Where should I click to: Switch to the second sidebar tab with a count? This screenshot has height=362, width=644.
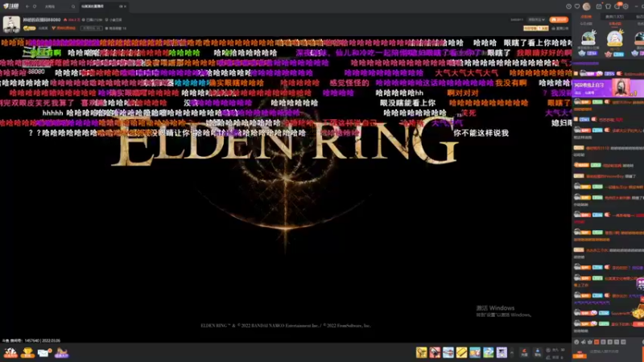[x=614, y=17]
